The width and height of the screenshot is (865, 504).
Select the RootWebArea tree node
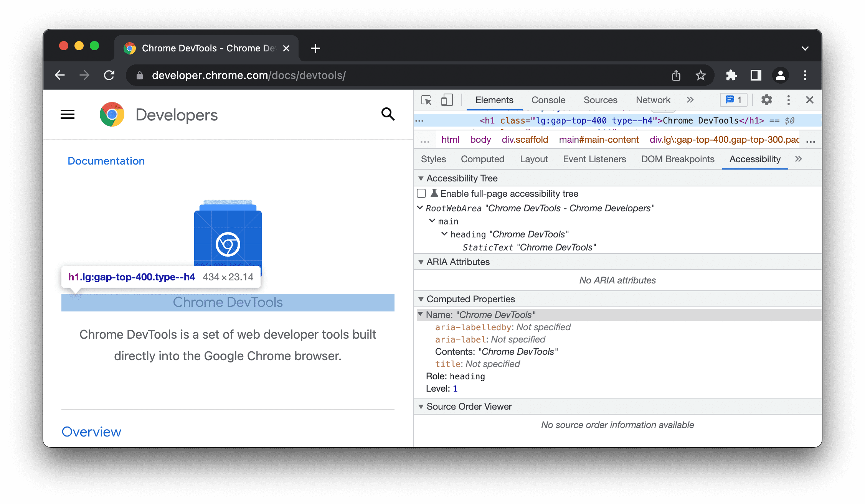point(536,208)
